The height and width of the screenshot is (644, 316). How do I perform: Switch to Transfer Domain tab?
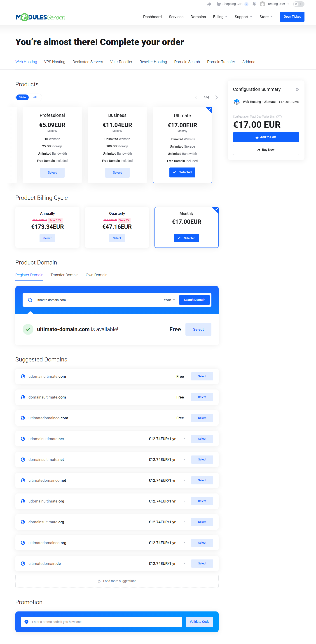64,275
